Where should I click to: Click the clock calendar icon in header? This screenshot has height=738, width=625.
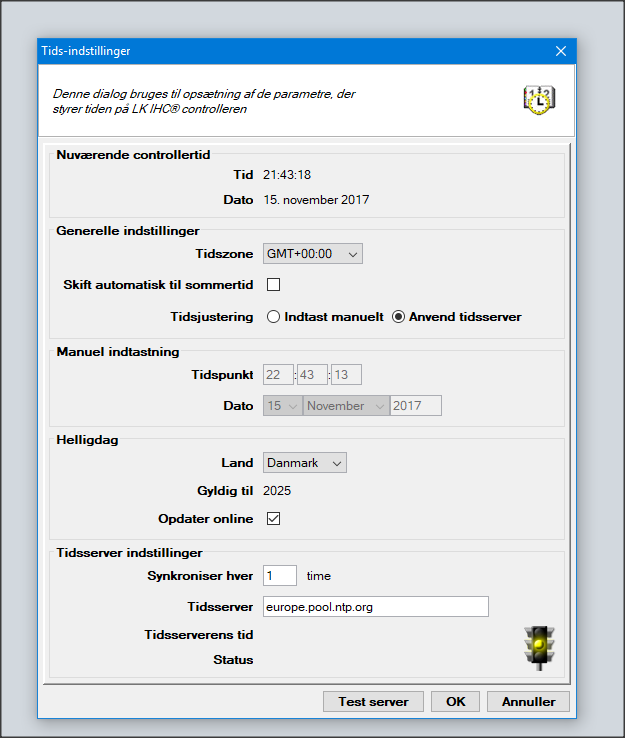click(539, 98)
